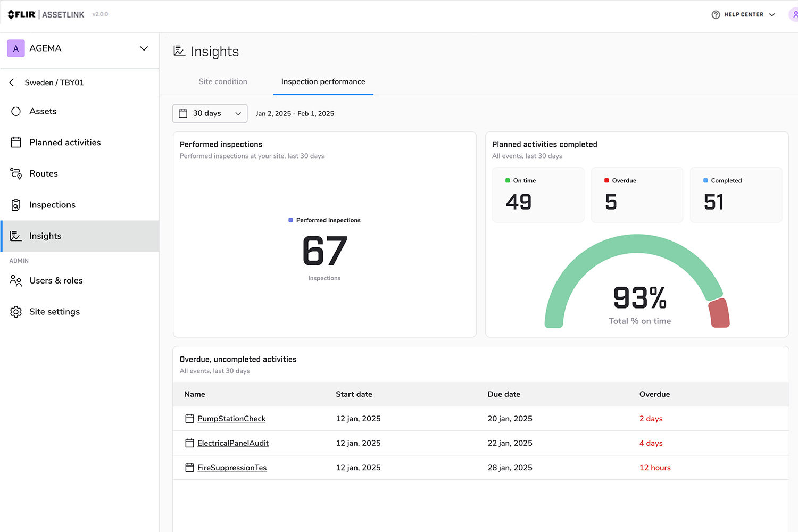Click the Assets circle icon in sidebar
798x532 pixels.
coord(16,111)
